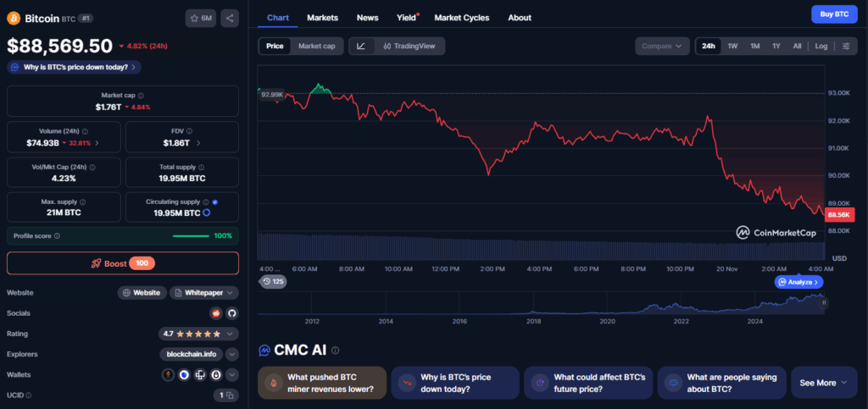This screenshot has height=409, width=868.
Task: Switch chart to Market cap view
Action: (317, 47)
